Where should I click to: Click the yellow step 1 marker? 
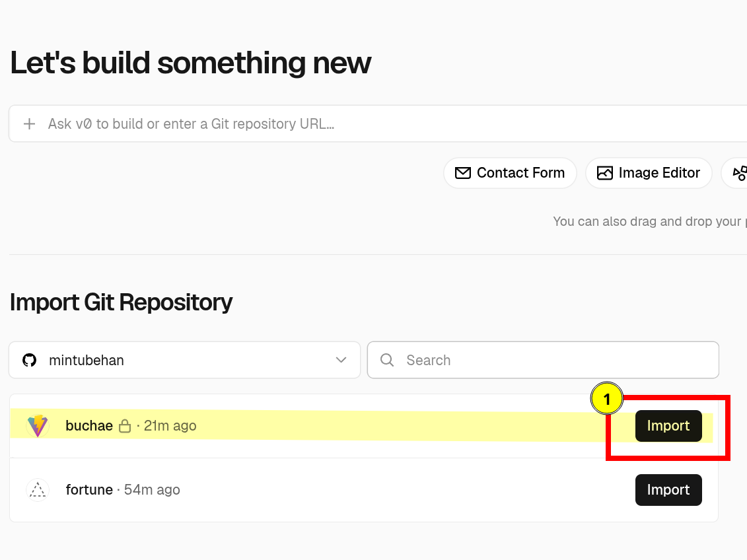606,399
